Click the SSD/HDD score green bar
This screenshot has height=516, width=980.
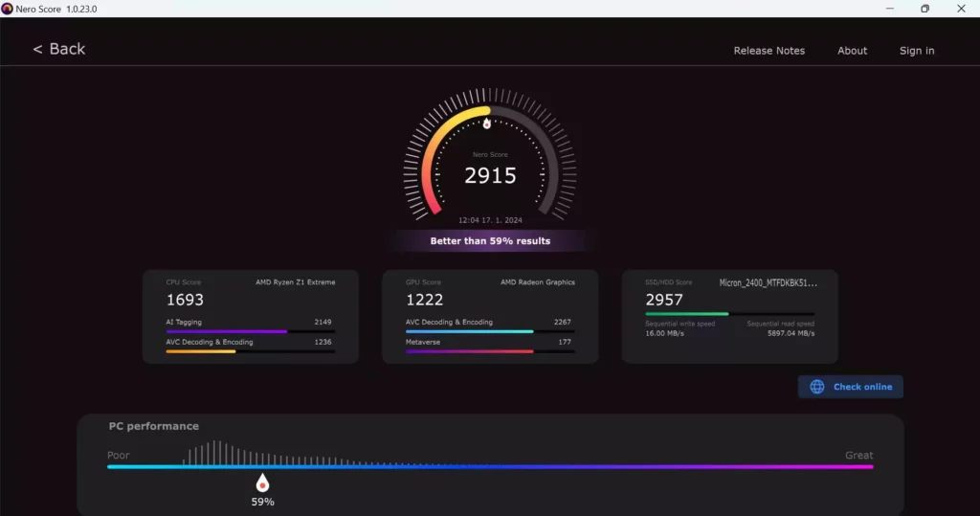tap(729, 313)
